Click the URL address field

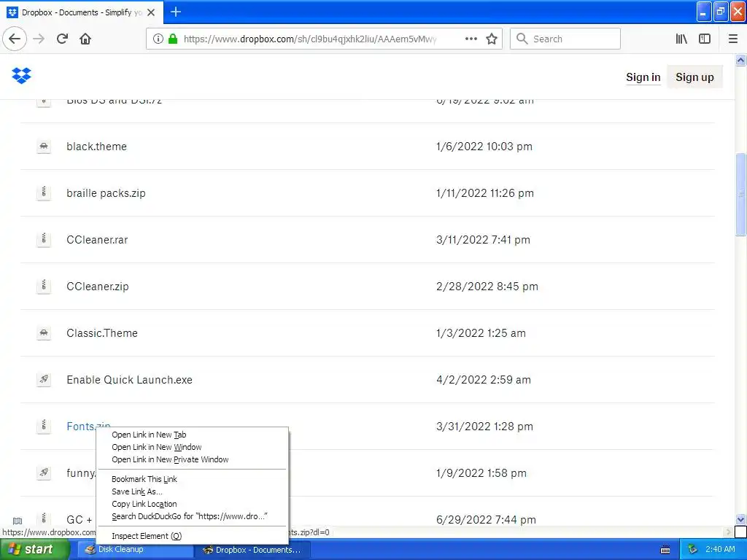coord(309,39)
